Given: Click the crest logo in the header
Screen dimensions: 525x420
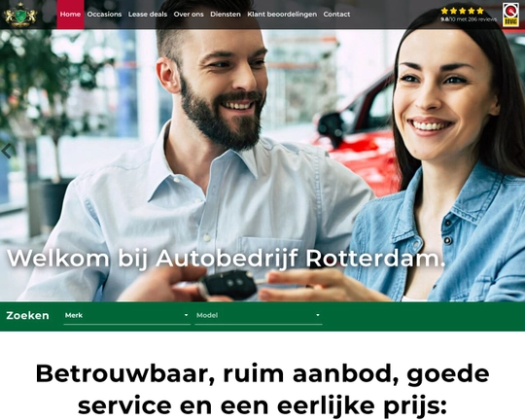Looking at the screenshot, I should pyautogui.click(x=20, y=15).
